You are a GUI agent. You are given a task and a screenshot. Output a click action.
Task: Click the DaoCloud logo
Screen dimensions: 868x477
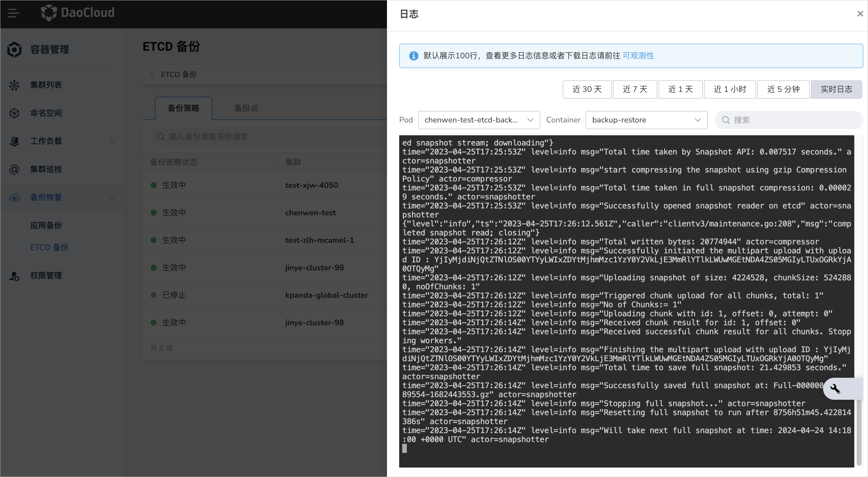pyautogui.click(x=78, y=13)
